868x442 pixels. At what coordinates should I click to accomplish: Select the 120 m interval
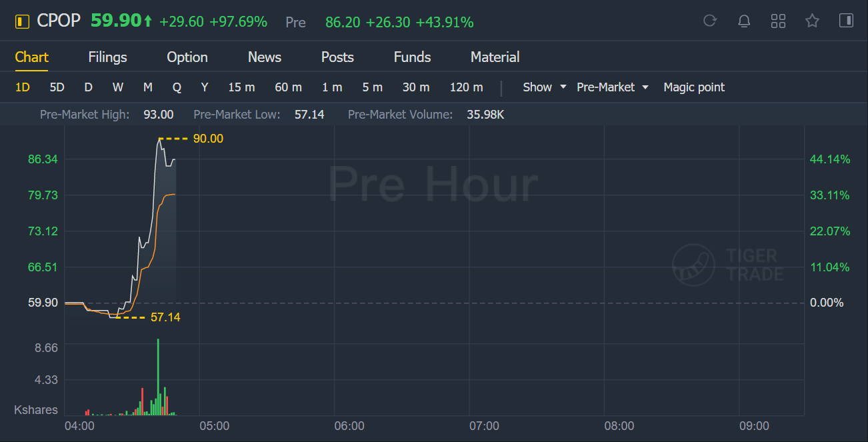(466, 87)
